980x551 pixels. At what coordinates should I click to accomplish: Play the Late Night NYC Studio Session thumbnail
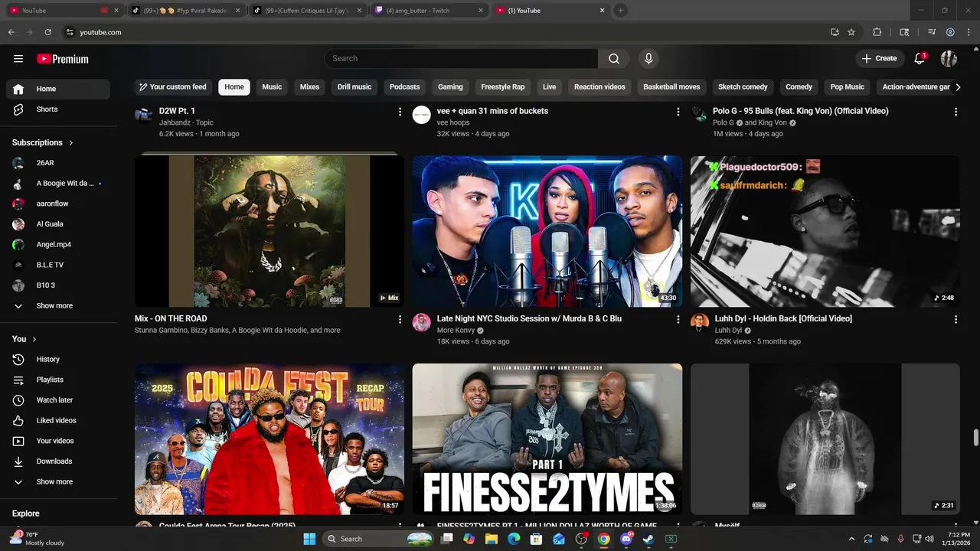(547, 231)
